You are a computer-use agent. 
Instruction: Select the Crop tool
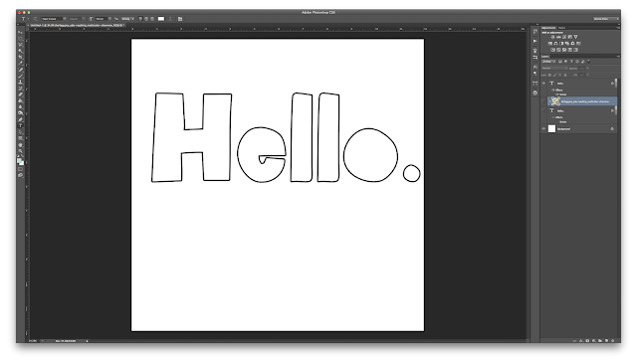point(21,58)
